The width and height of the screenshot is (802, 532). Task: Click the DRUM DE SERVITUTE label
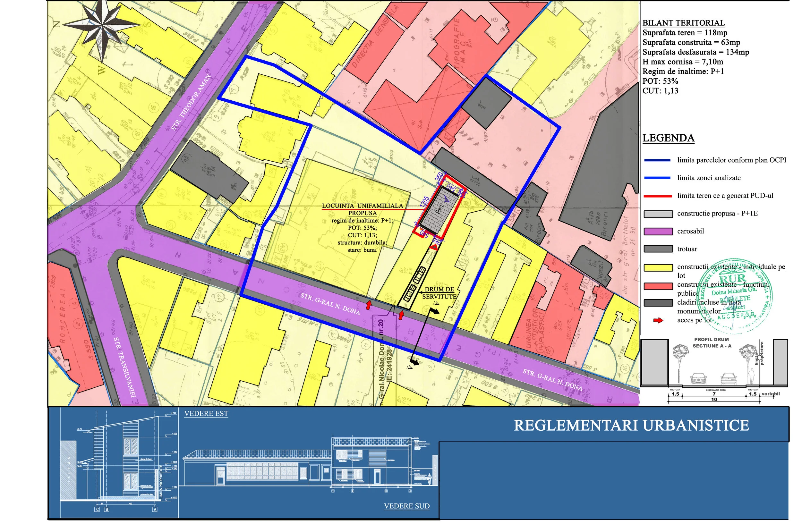pos(439,293)
